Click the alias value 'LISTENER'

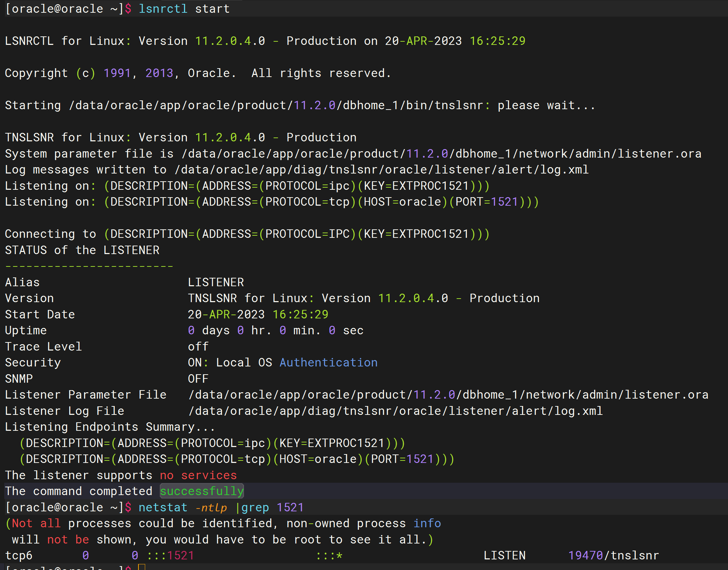pyautogui.click(x=216, y=282)
